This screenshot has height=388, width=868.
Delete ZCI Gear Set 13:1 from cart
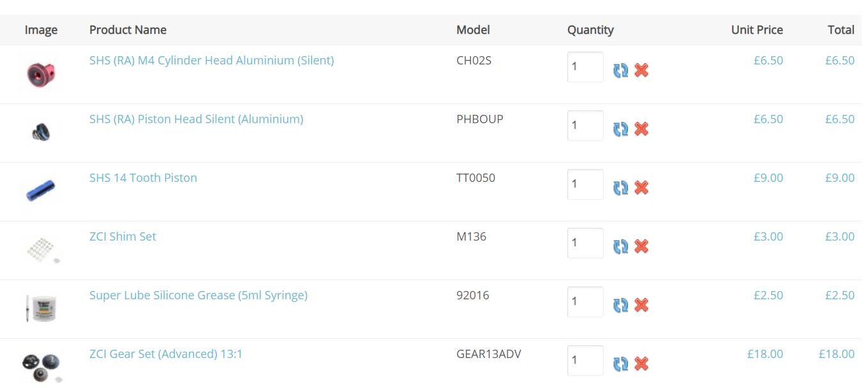[641, 364]
